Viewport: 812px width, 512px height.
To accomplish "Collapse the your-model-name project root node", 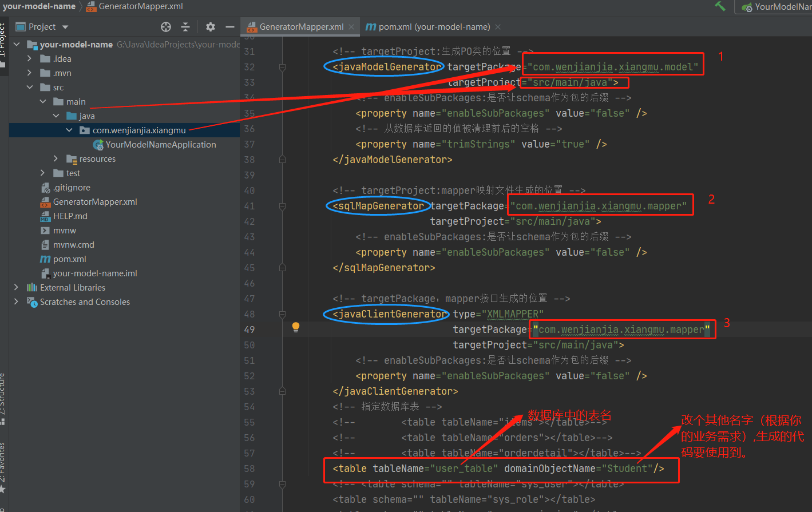I will (x=16, y=45).
